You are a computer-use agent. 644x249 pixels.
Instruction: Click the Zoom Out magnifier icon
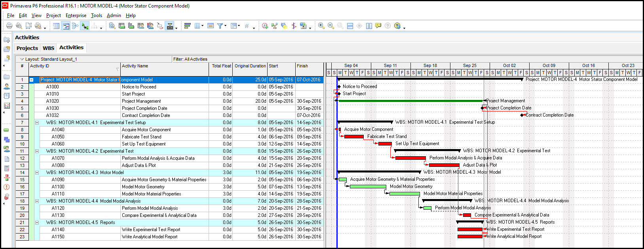coord(331,26)
